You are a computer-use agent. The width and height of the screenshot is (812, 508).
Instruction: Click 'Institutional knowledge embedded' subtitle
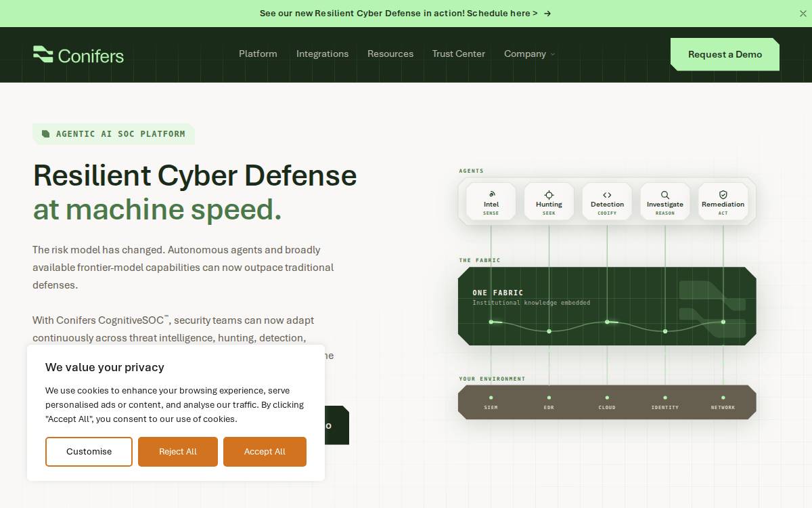pos(531,303)
